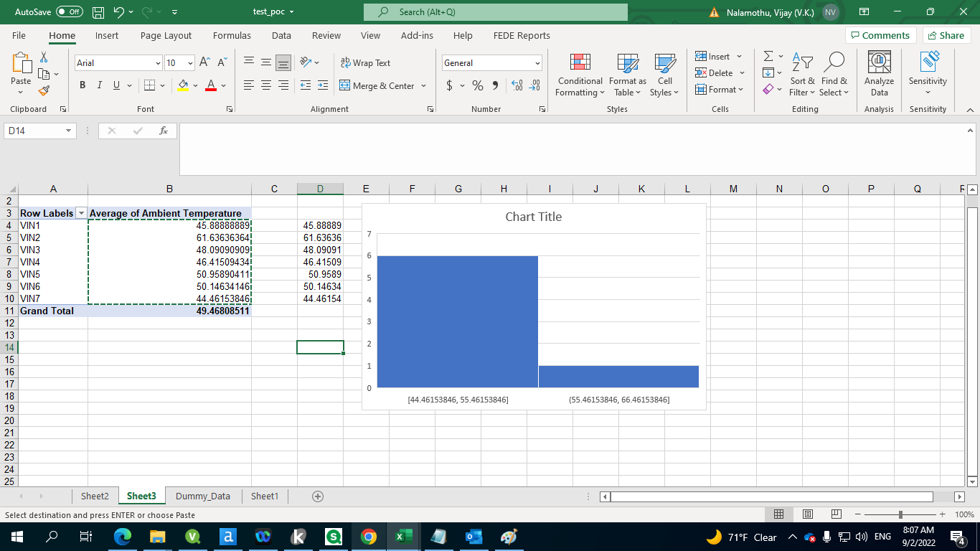
Task: Click the Increase Decimal icon
Action: point(517,85)
